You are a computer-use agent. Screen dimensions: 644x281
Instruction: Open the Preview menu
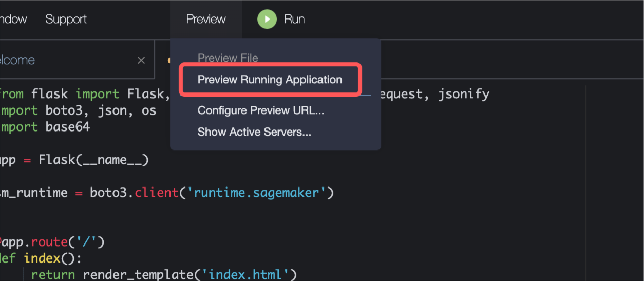click(206, 20)
